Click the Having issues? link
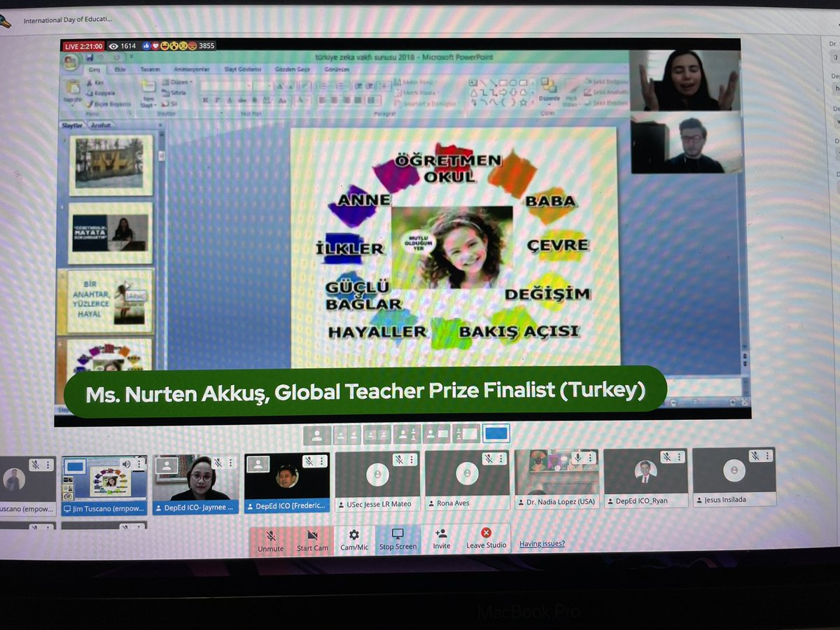 click(542, 543)
